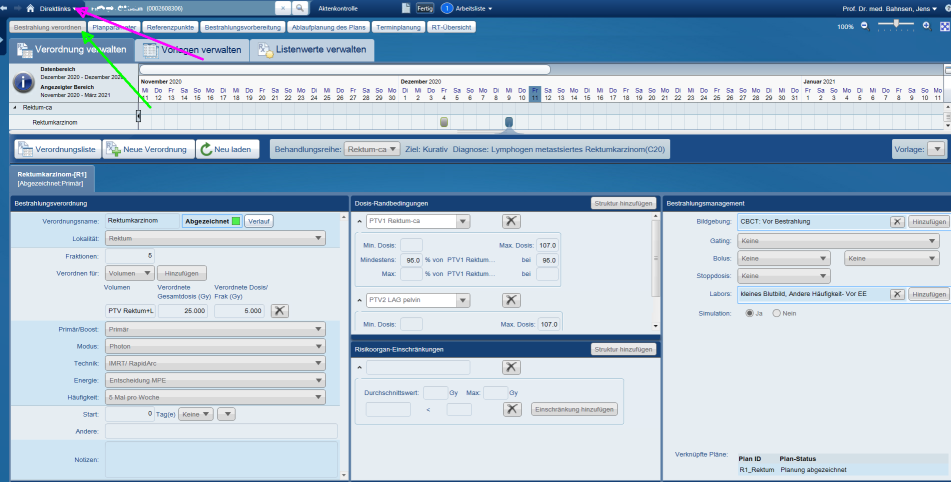This screenshot has width=951, height=482.
Task: Click the search magnifier icon
Action: pos(300,8)
